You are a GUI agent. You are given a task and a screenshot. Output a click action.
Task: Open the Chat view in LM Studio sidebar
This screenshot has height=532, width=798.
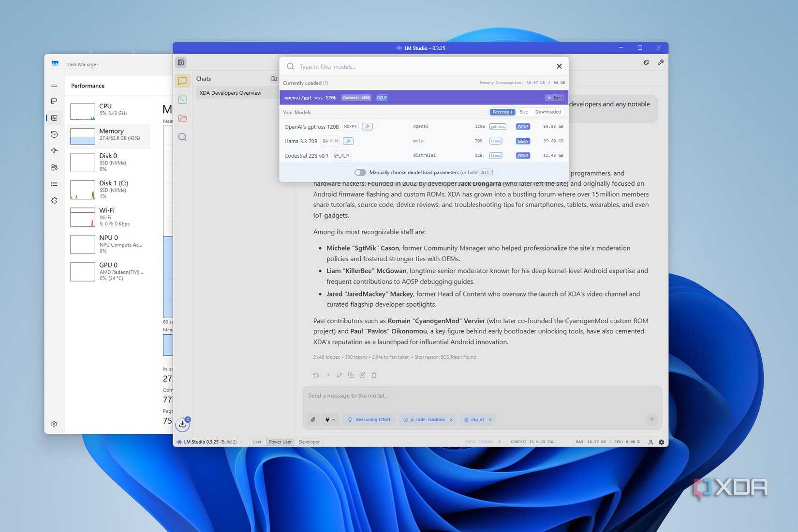tap(182, 81)
